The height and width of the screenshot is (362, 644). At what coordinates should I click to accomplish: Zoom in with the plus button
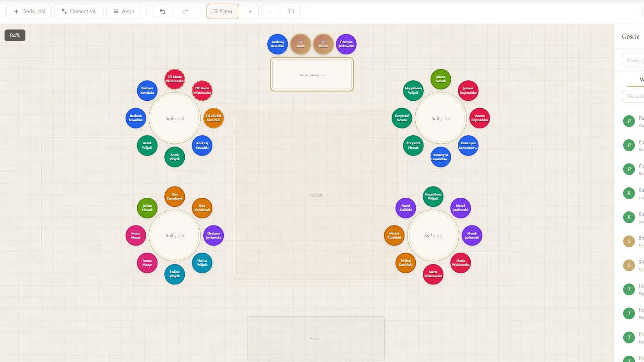[x=250, y=11]
